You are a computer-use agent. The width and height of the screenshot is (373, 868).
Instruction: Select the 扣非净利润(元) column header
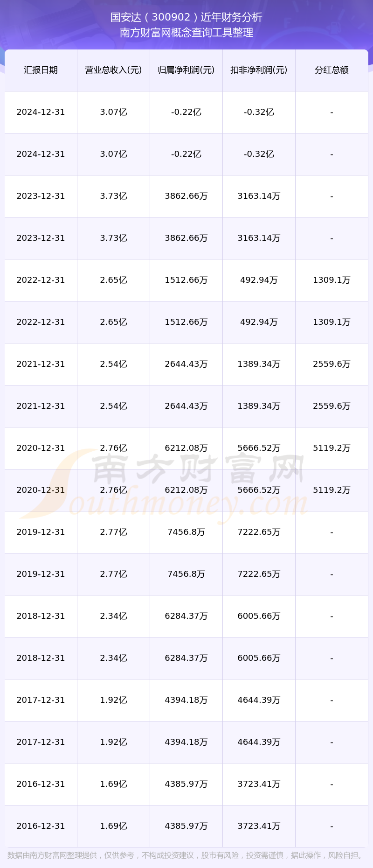(x=259, y=70)
